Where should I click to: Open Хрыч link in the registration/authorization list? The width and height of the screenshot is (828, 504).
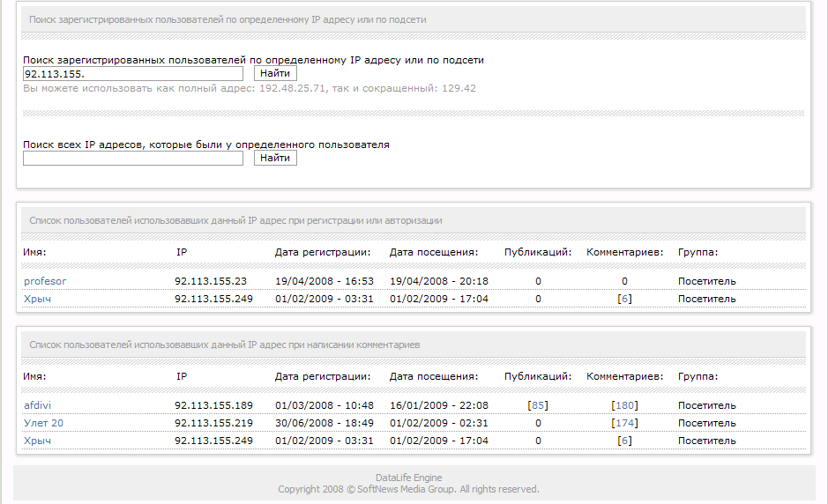pos(38,299)
